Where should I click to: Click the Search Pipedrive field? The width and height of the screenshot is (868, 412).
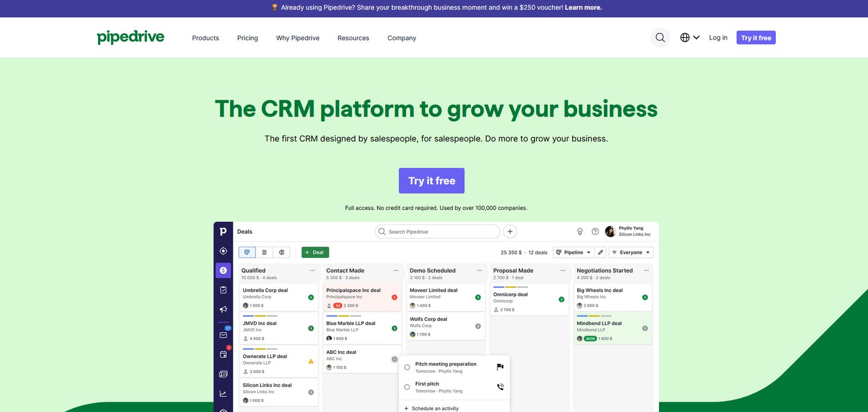[x=437, y=231]
